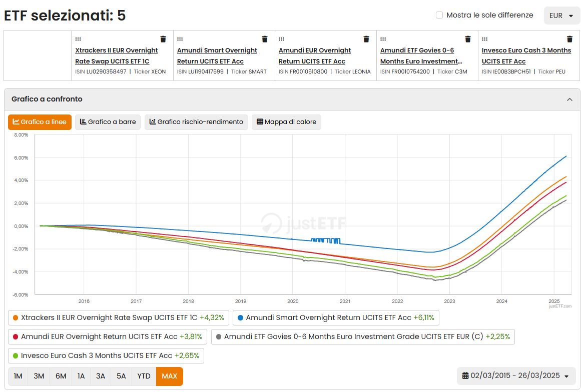Click Ticker C3M text

tap(452, 72)
